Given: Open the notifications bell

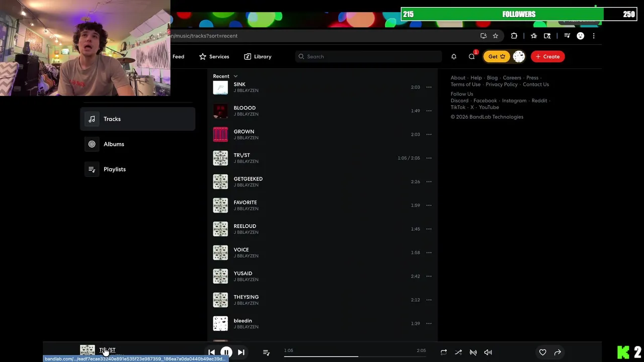Looking at the screenshot, I should click(x=454, y=57).
